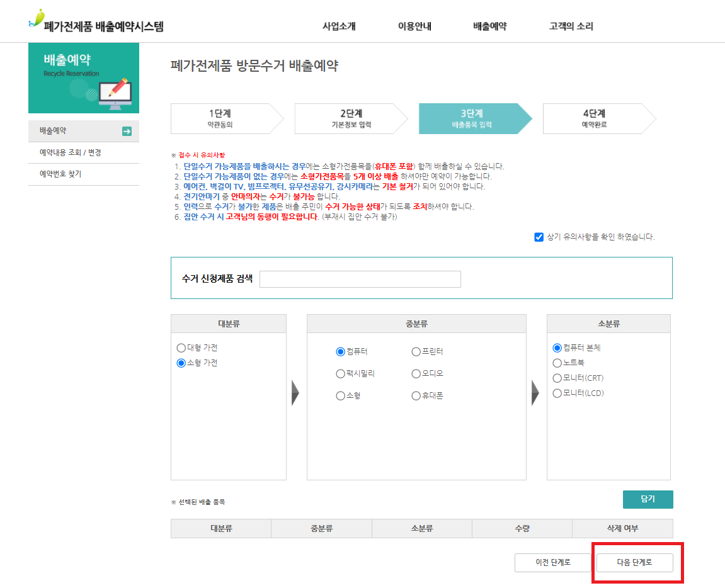Image resolution: width=725 pixels, height=588 pixels.
Task: Choose 휴대폰 in 중분류
Action: (416, 396)
